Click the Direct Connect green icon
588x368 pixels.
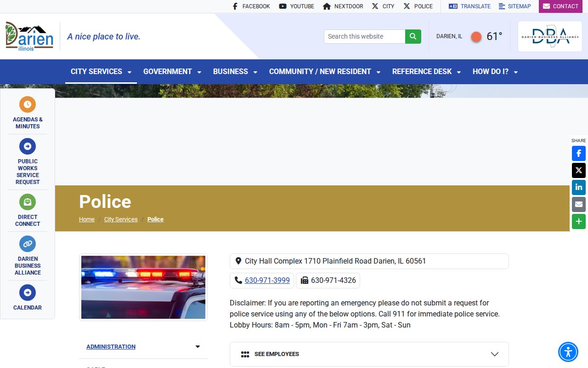(28, 202)
